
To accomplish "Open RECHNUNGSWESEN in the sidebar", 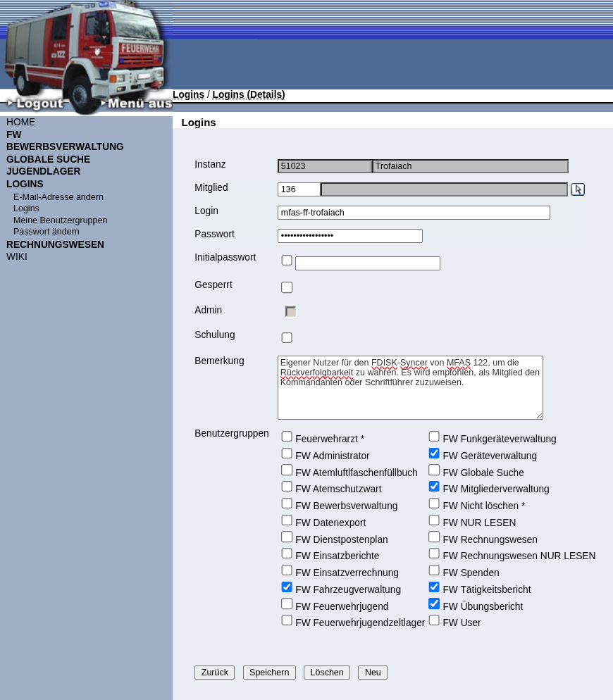I will click(55, 244).
